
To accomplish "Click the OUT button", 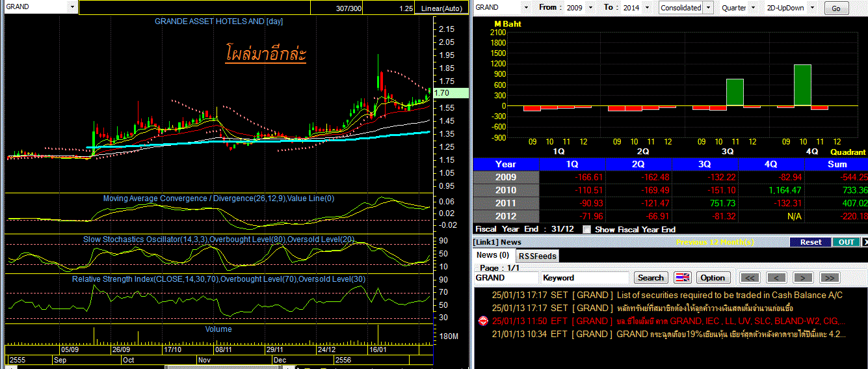I will click(846, 242).
